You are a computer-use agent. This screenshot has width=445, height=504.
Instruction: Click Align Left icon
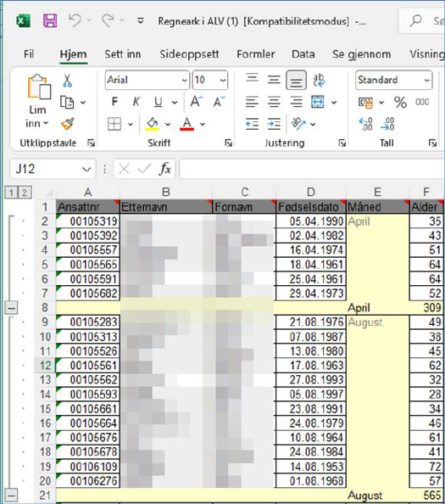pyautogui.click(x=252, y=102)
